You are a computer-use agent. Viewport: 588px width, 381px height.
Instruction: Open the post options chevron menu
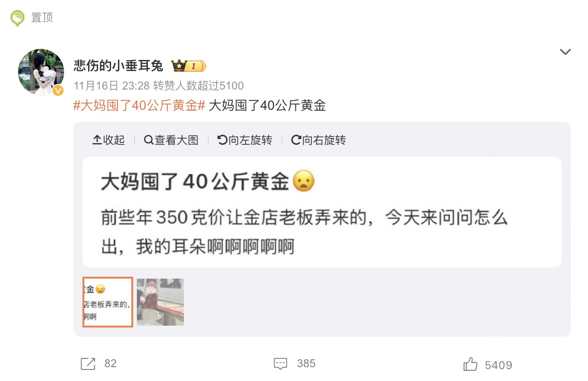[x=565, y=52]
